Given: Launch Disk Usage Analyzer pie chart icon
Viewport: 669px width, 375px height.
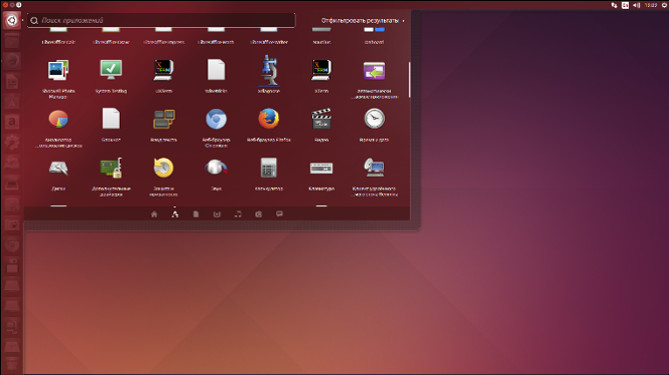Looking at the screenshot, I should [x=58, y=119].
